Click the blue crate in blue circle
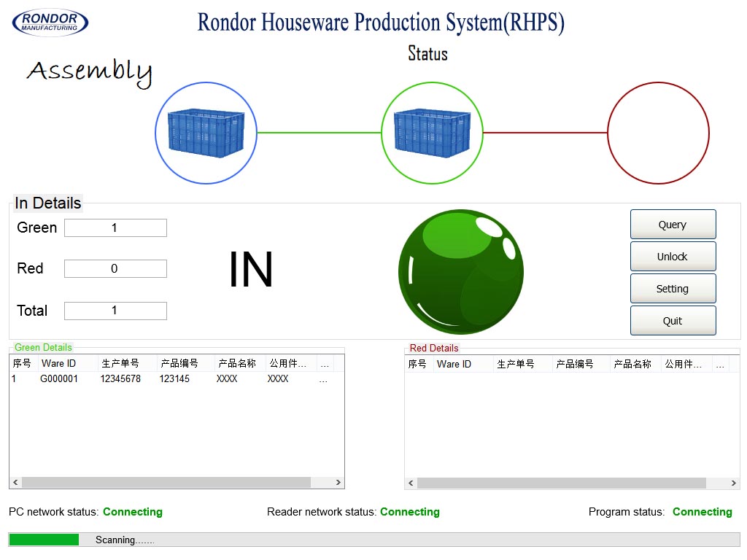The height and width of the screenshot is (560, 747). tap(206, 133)
